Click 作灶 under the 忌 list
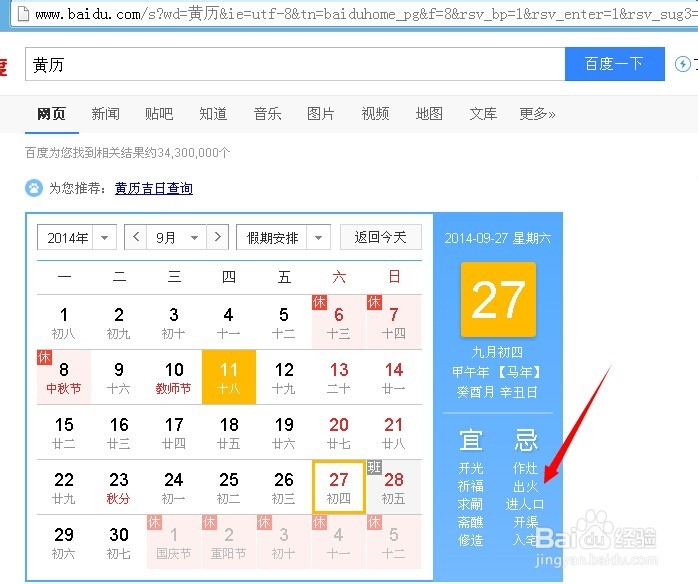The image size is (698, 584). (526, 468)
